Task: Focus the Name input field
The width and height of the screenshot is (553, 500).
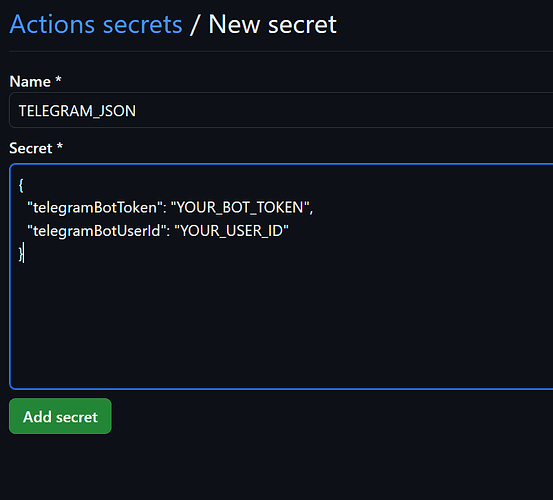Action: 281,110
